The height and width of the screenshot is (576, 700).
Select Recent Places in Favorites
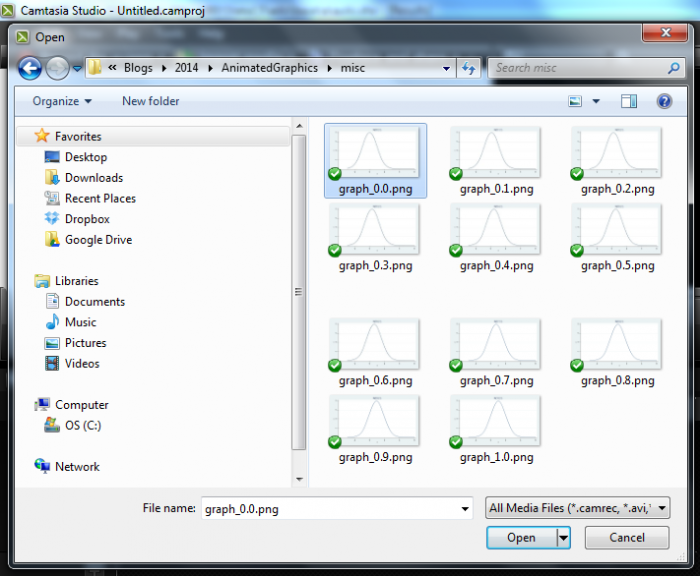coord(100,198)
